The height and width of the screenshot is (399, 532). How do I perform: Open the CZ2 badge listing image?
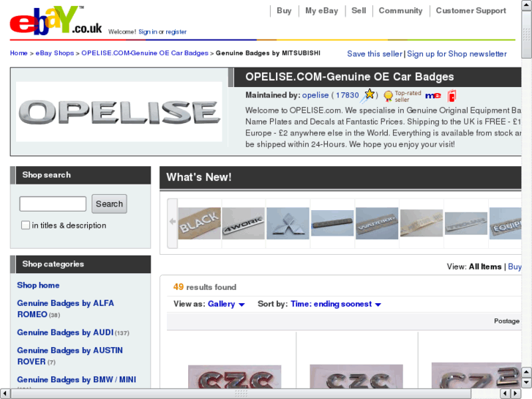[x=476, y=376]
